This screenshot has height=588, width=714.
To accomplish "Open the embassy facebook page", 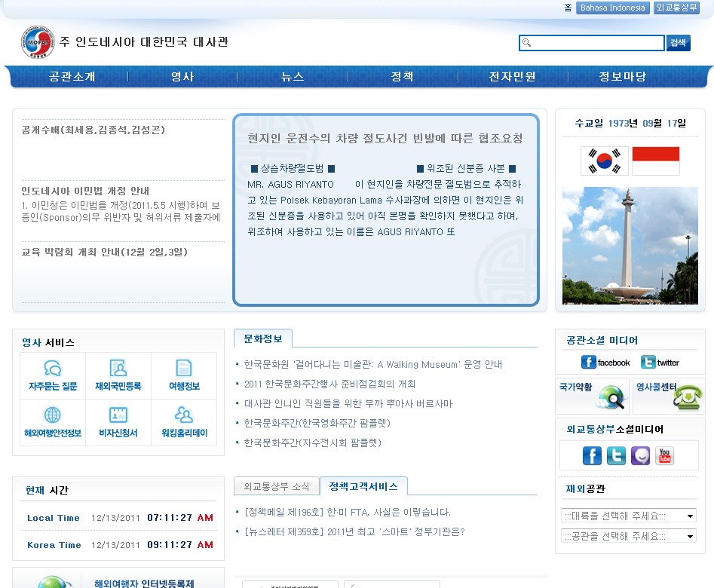I will (605, 363).
